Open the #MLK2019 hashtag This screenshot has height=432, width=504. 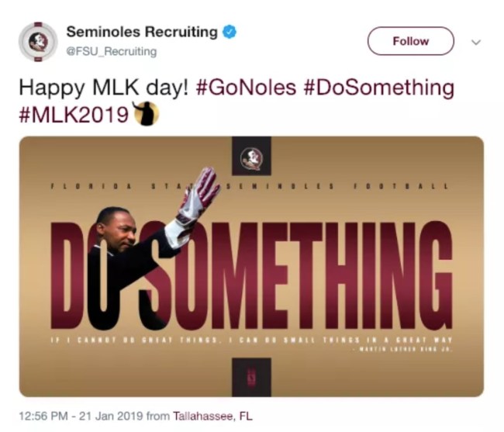pyautogui.click(x=73, y=114)
